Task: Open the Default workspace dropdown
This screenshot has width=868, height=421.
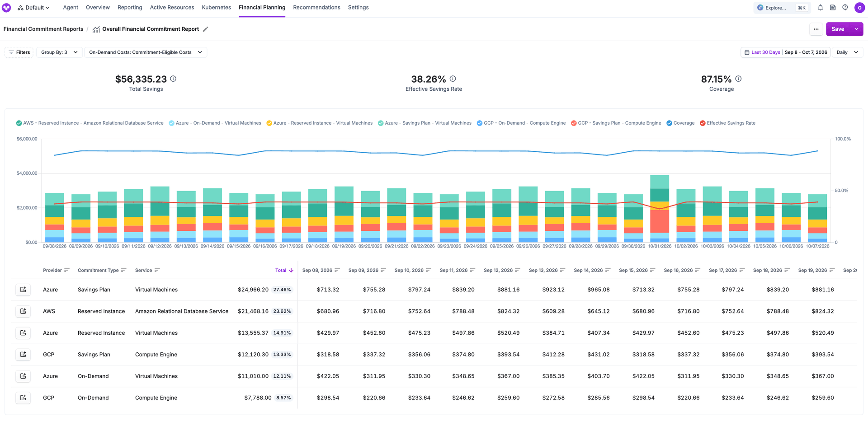Action: [x=33, y=8]
